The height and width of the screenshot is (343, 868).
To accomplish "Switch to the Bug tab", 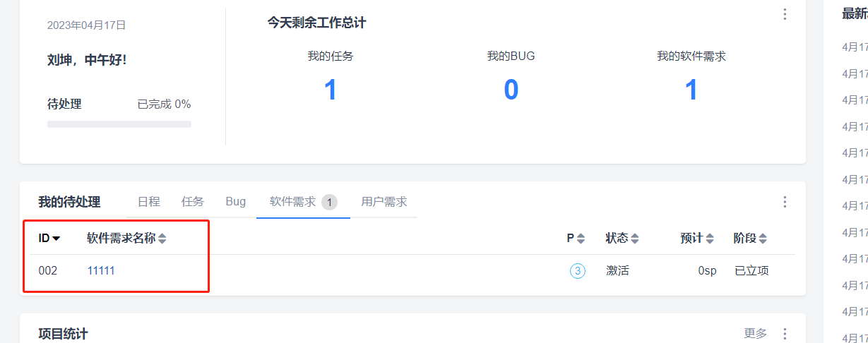I will [236, 202].
